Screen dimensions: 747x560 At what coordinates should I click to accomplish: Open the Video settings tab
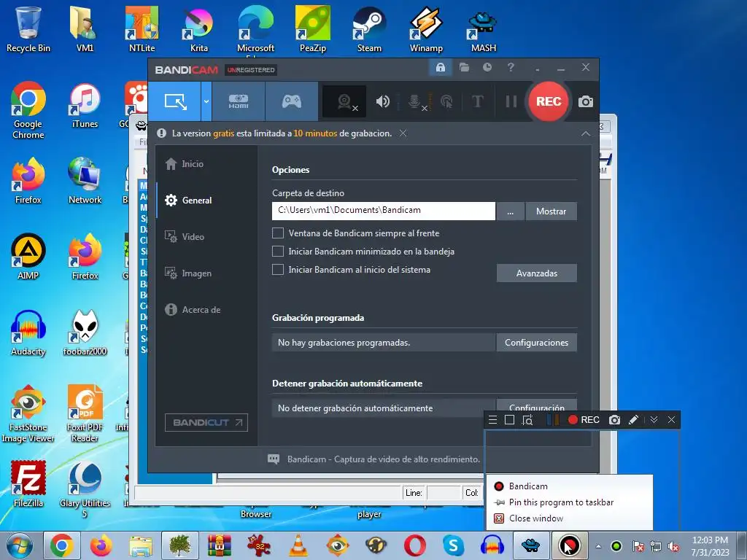185,237
